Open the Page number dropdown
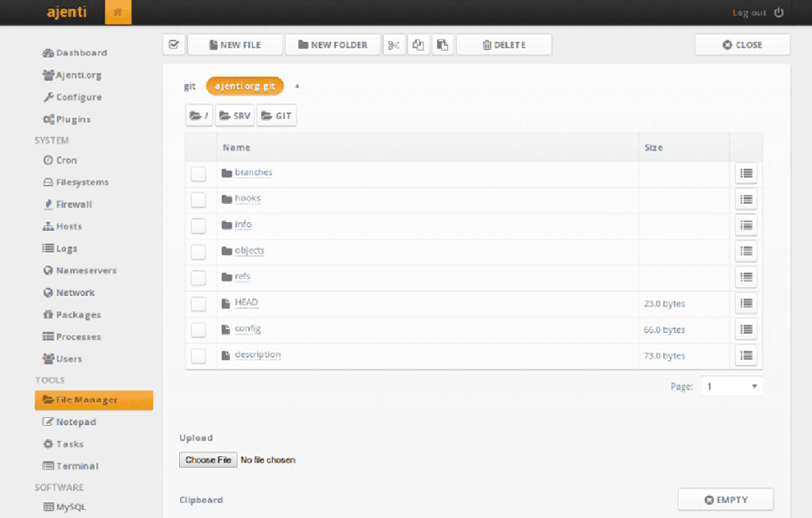This screenshot has width=812, height=518. point(731,386)
